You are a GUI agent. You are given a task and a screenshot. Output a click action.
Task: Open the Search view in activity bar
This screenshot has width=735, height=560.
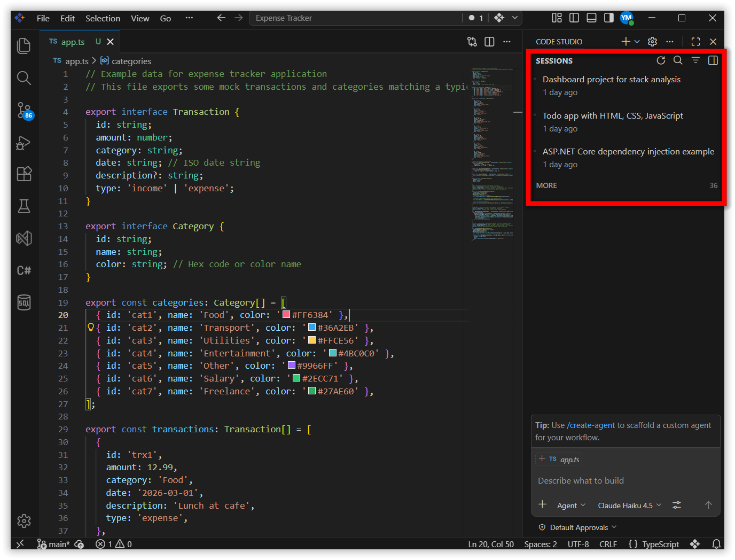click(x=24, y=78)
